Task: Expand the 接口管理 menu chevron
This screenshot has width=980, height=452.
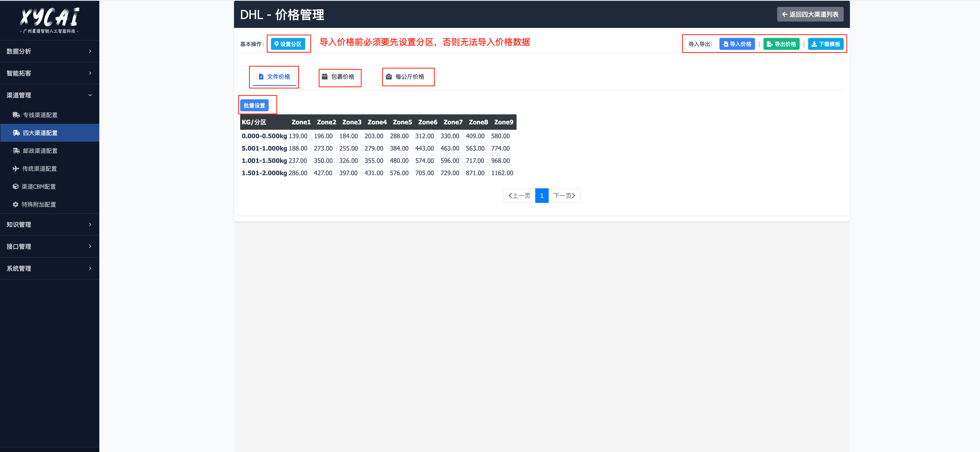Action: [x=90, y=247]
